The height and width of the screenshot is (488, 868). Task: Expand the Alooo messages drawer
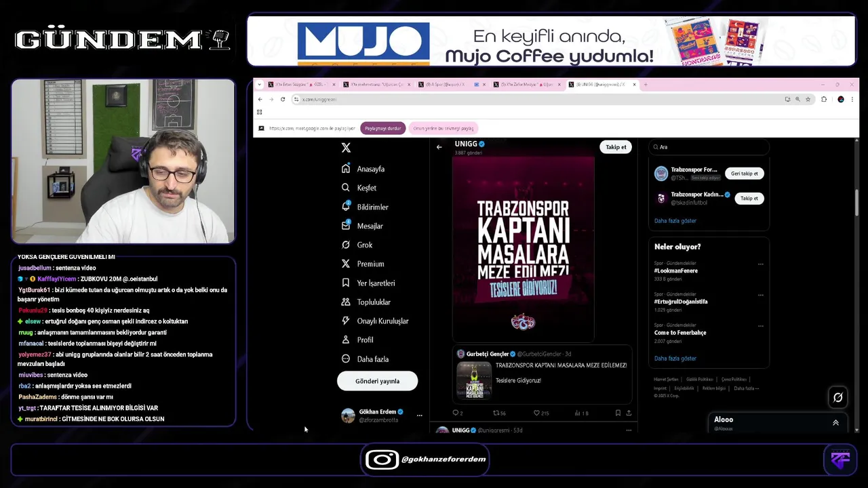[835, 422]
